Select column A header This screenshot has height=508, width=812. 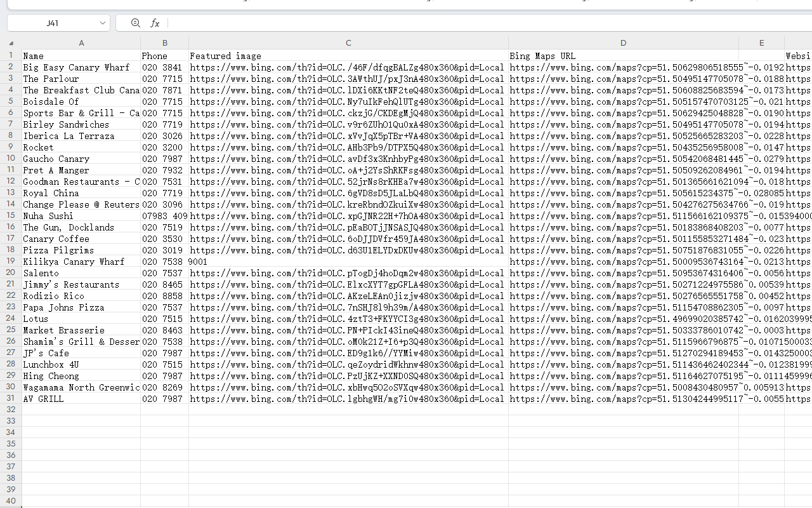tap(81, 43)
